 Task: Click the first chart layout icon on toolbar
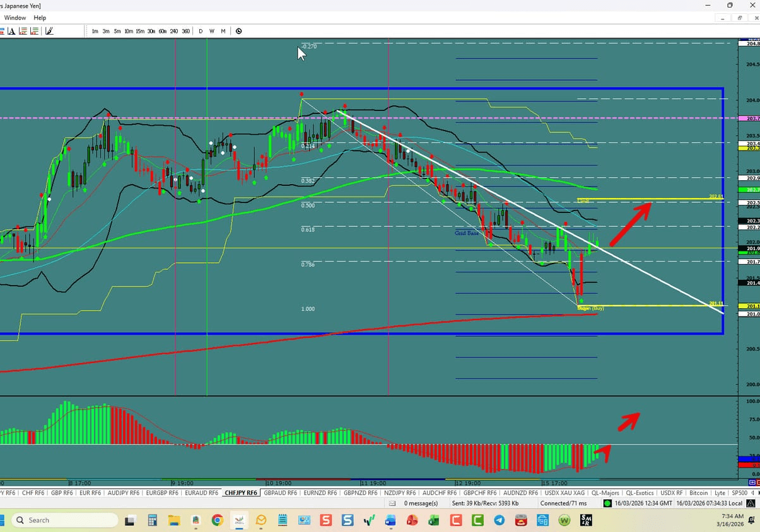click(x=3, y=31)
